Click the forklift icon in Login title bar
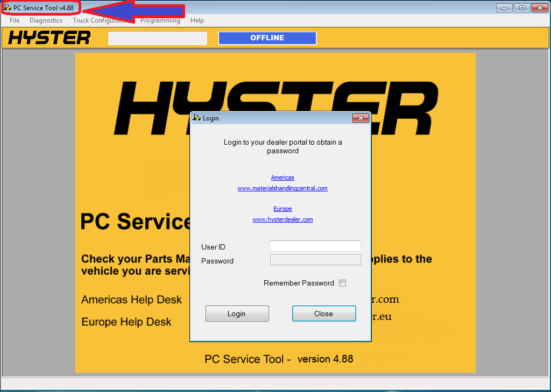Viewport: 551px width, 392px height. pyautogui.click(x=197, y=118)
